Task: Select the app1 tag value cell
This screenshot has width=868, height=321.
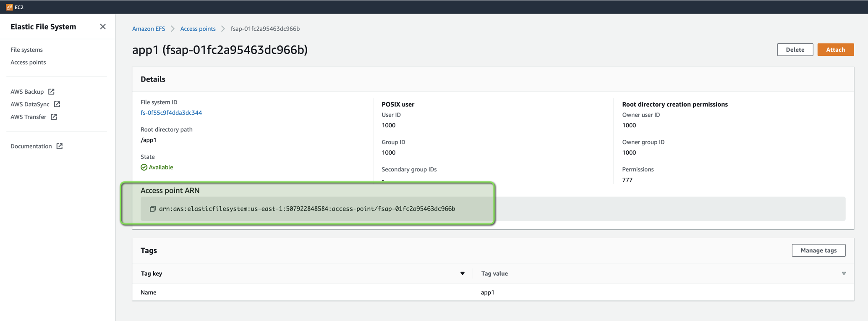Action: pos(487,292)
